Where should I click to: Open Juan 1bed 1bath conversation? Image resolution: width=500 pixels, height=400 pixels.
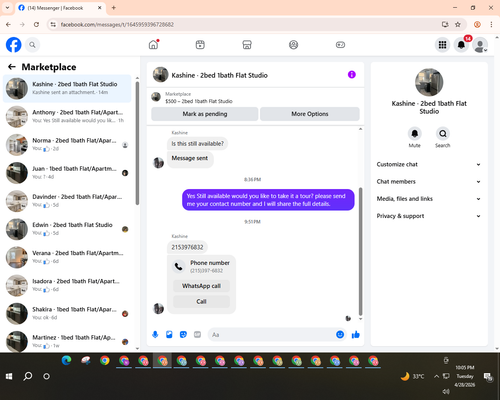click(x=67, y=173)
